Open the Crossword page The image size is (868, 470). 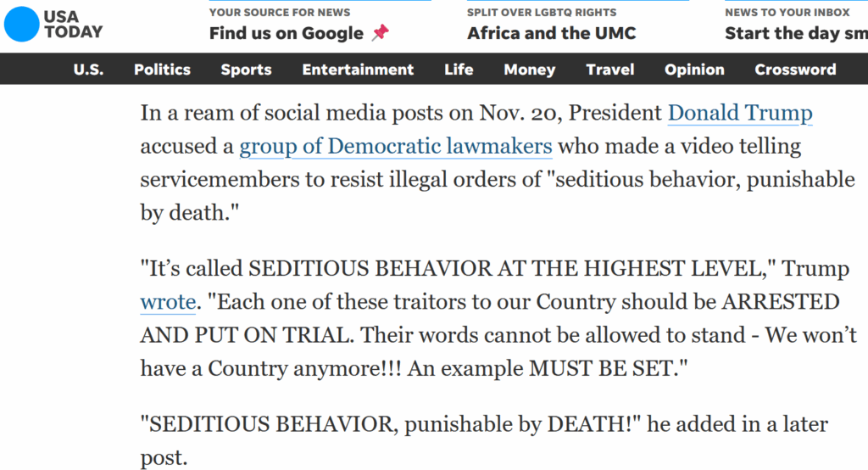[795, 70]
